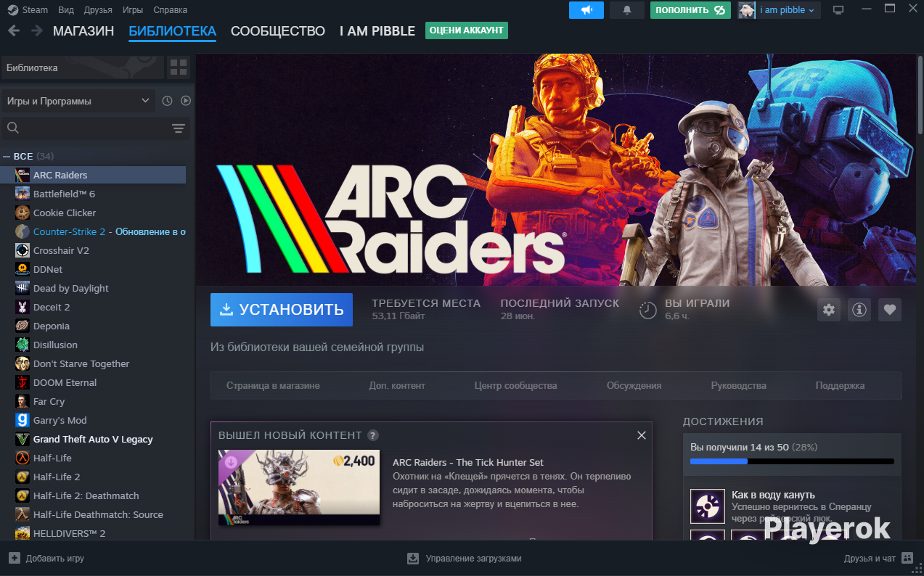
Task: Open the notifications bell
Action: click(627, 10)
